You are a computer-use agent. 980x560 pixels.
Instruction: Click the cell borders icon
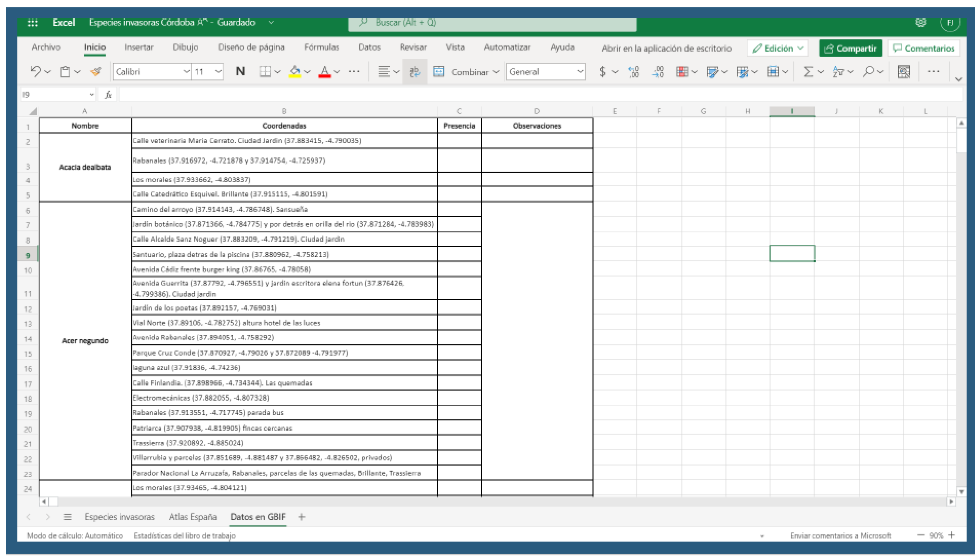click(265, 72)
